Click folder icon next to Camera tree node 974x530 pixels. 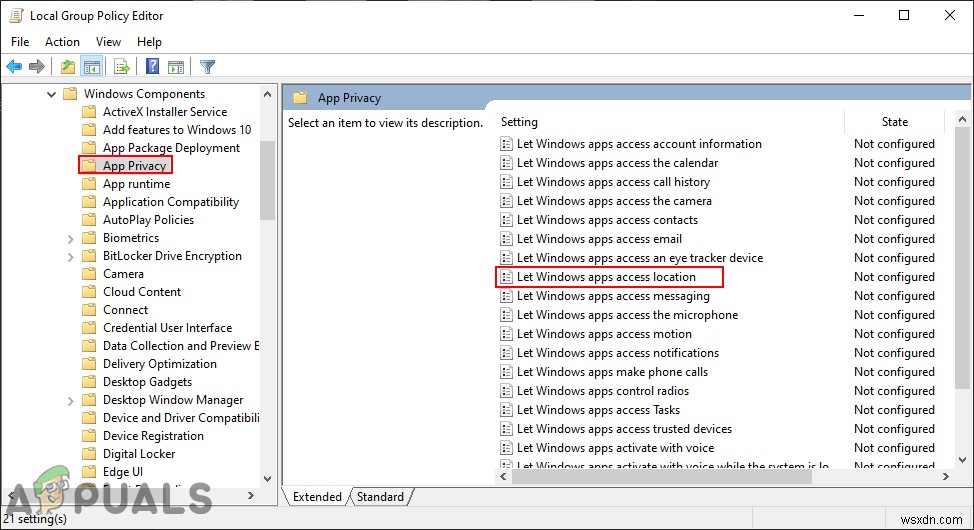(x=89, y=274)
